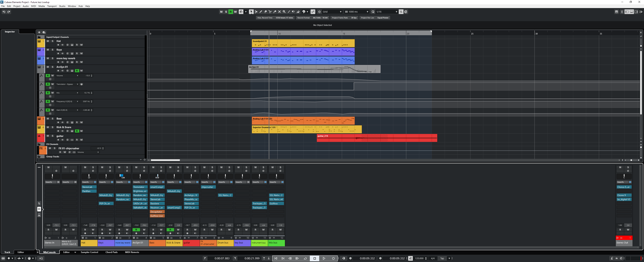This screenshot has width=644, height=262.
Task: Select the Zoom magnifier tool
Action: pos(284,12)
